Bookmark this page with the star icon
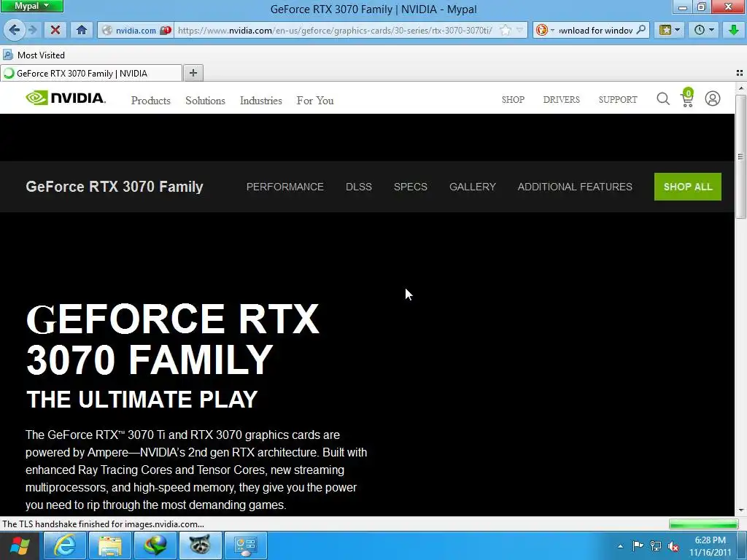 (506, 30)
